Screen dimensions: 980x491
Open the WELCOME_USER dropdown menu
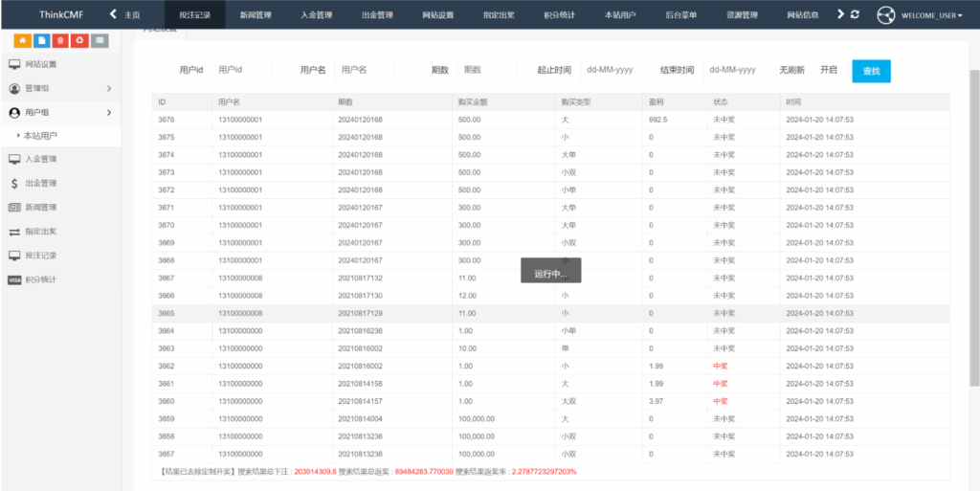(931, 15)
